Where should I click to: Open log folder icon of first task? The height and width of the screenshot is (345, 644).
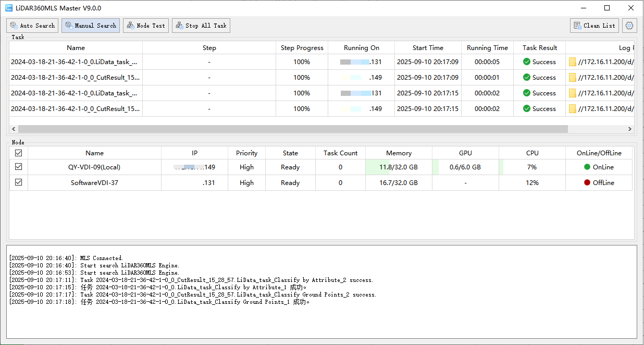point(573,62)
